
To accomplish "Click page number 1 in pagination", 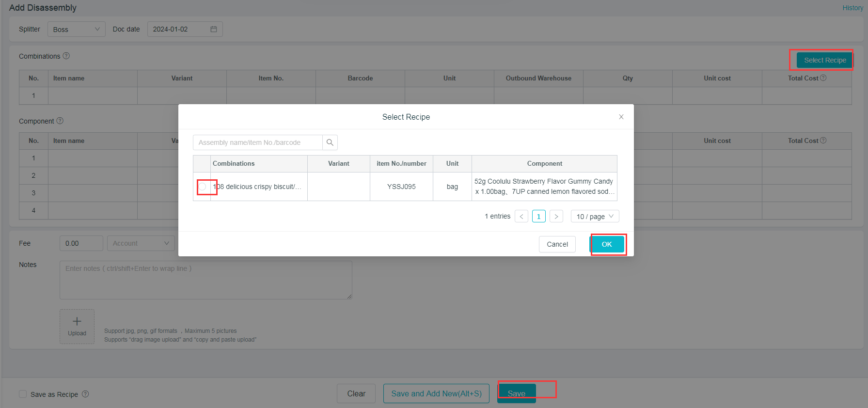I will coord(538,216).
